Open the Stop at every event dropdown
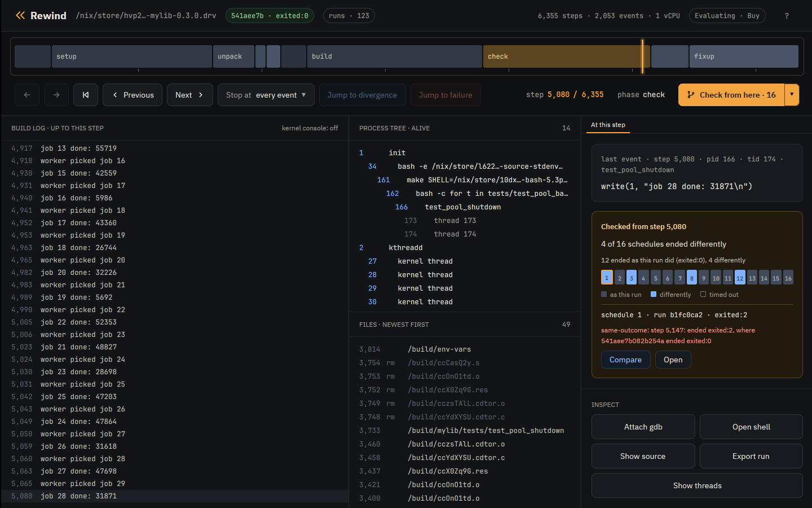This screenshot has width=812, height=508. pyautogui.click(x=266, y=95)
